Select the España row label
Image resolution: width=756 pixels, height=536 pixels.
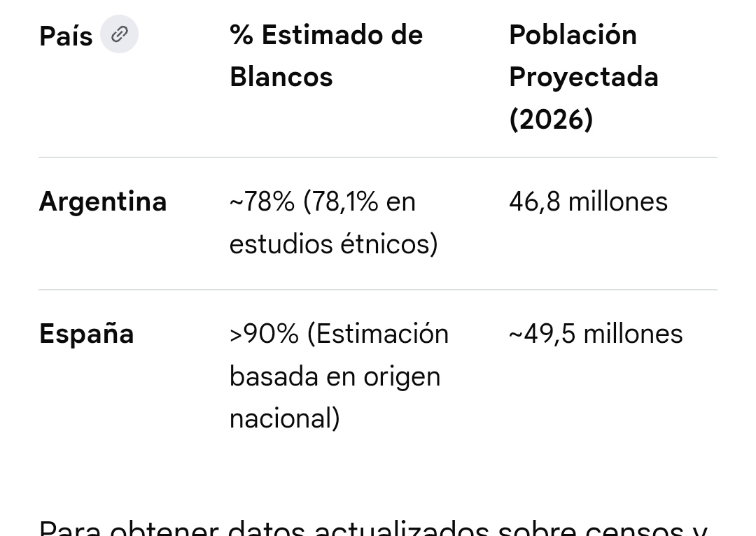click(87, 334)
